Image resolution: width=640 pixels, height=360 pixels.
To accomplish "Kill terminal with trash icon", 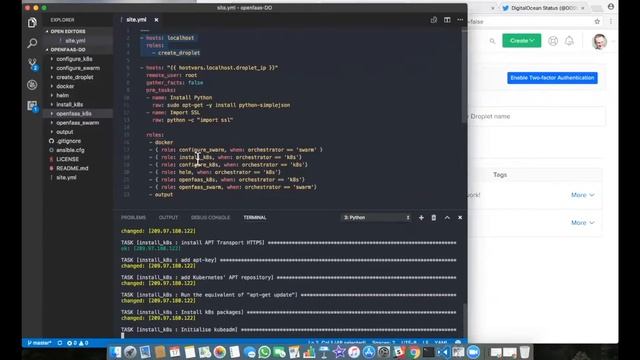I will (x=433, y=218).
